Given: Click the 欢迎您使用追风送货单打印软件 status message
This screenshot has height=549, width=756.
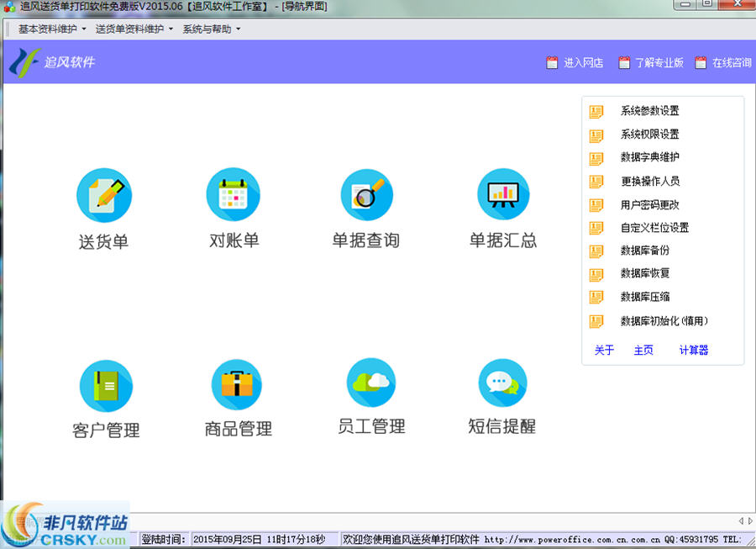Looking at the screenshot, I should pyautogui.click(x=411, y=540).
